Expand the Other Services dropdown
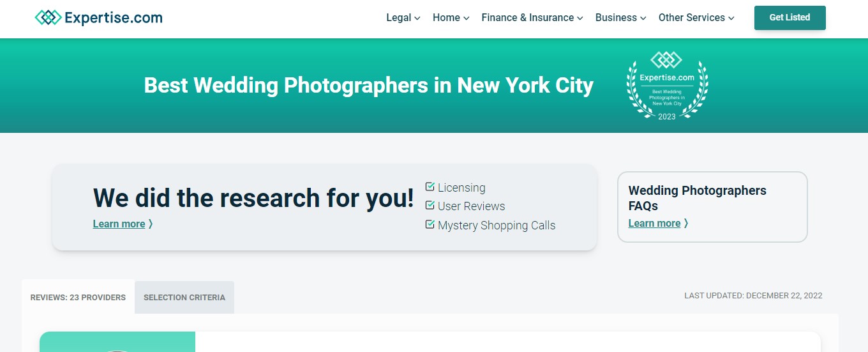The image size is (868, 352). tap(696, 18)
